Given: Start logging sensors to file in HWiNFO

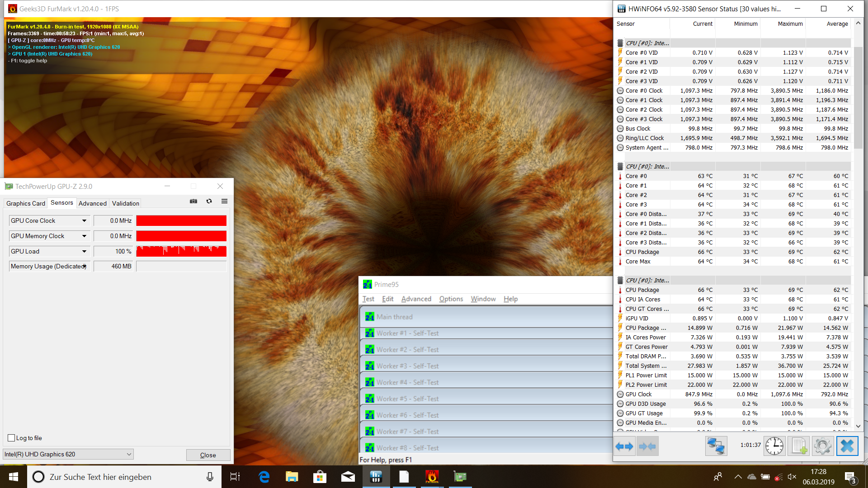Looking at the screenshot, I should click(x=798, y=446).
